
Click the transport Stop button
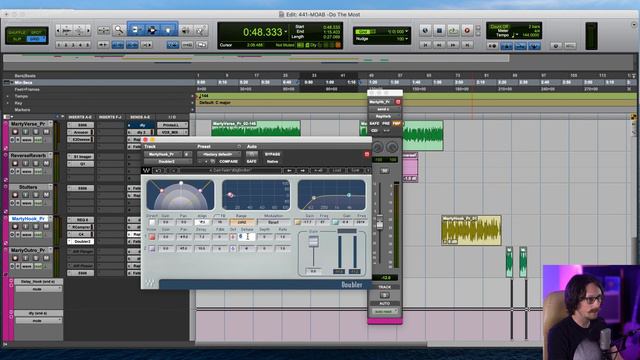[x=439, y=30]
